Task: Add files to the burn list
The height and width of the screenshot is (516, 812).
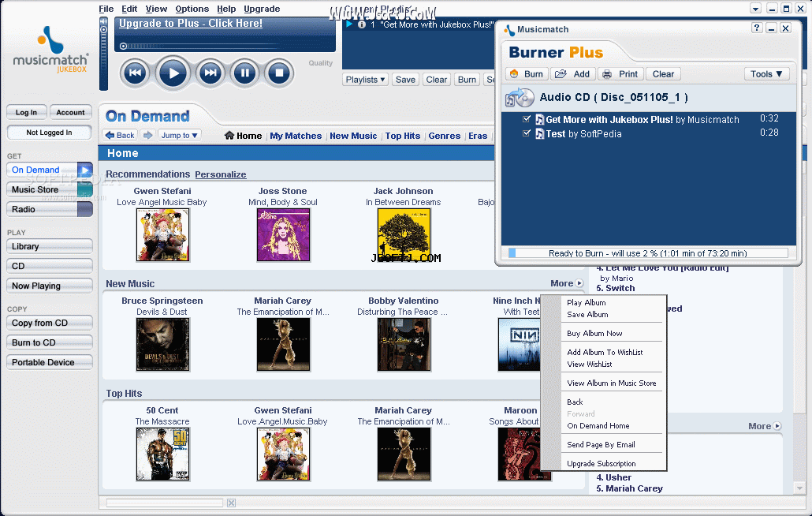Action: 573,74
